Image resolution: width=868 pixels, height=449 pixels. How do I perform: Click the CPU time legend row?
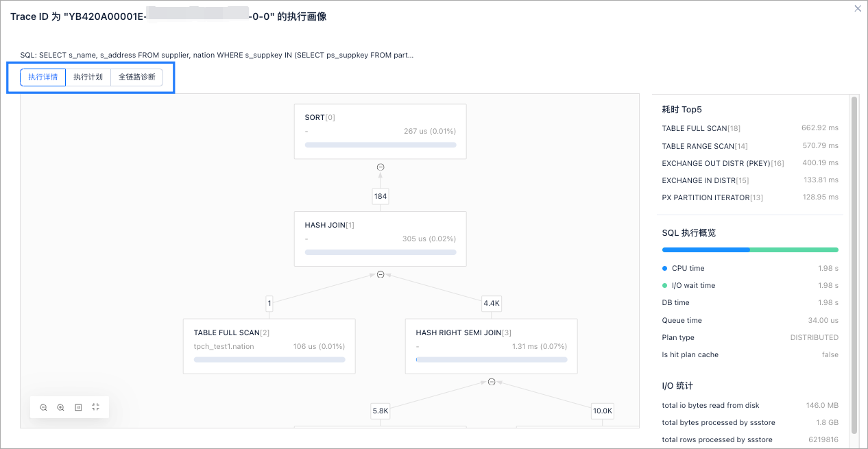click(x=750, y=268)
